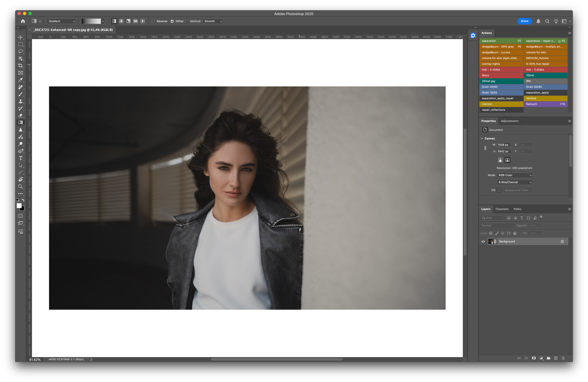
Task: Create a new layer icon
Action: [556, 358]
